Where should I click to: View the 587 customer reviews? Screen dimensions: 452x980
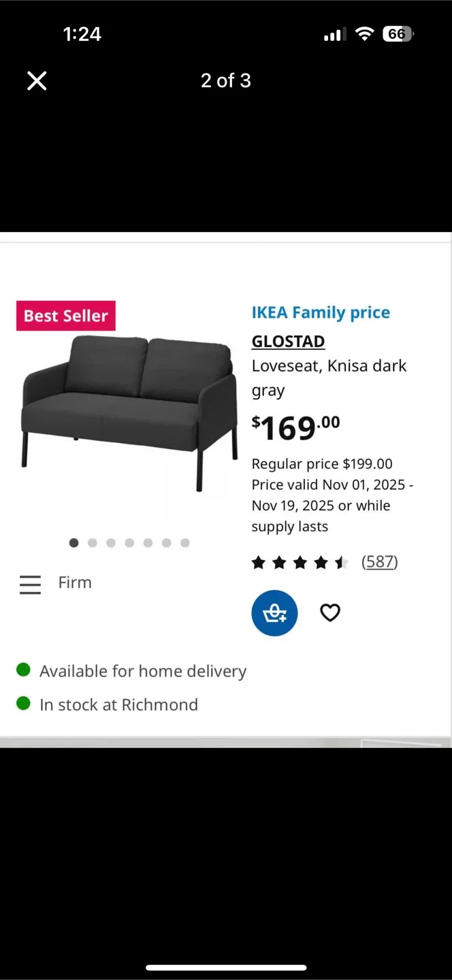click(379, 561)
